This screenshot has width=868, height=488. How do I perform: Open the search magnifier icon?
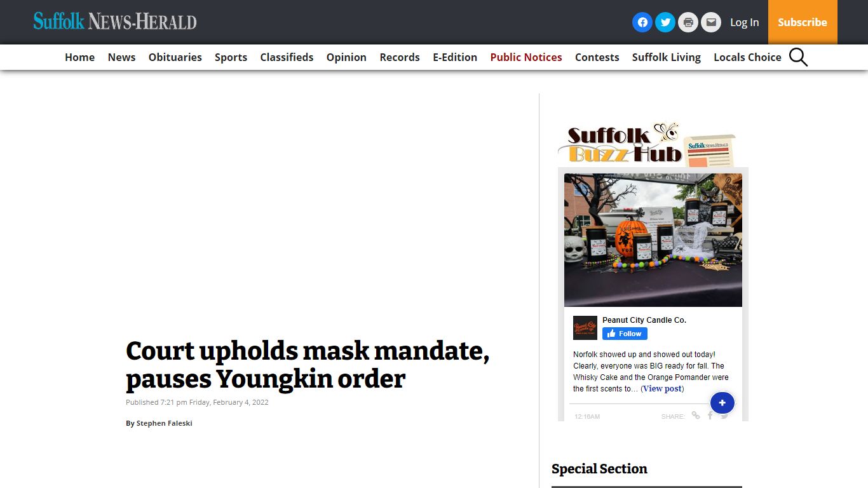[798, 57]
